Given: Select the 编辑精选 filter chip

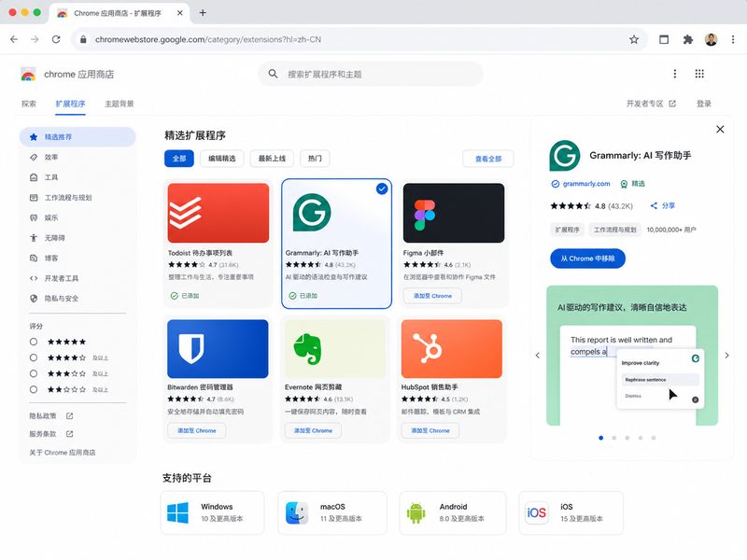Looking at the screenshot, I should pos(222,159).
